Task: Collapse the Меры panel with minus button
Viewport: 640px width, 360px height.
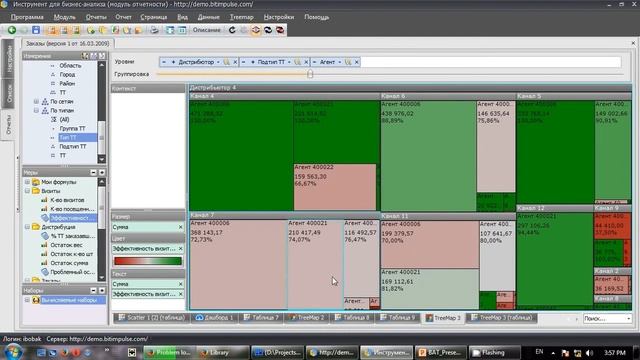Action: [x=93, y=173]
